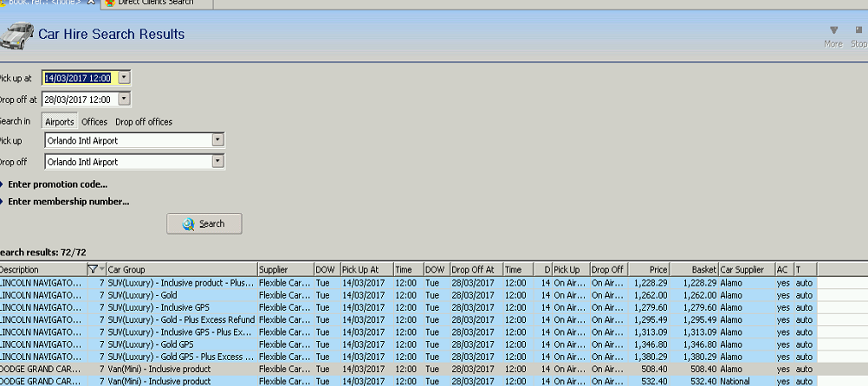Select SUV(Luxury) - Gold - Plus Excess Refund row
The image size is (868, 386).
coord(409,319)
